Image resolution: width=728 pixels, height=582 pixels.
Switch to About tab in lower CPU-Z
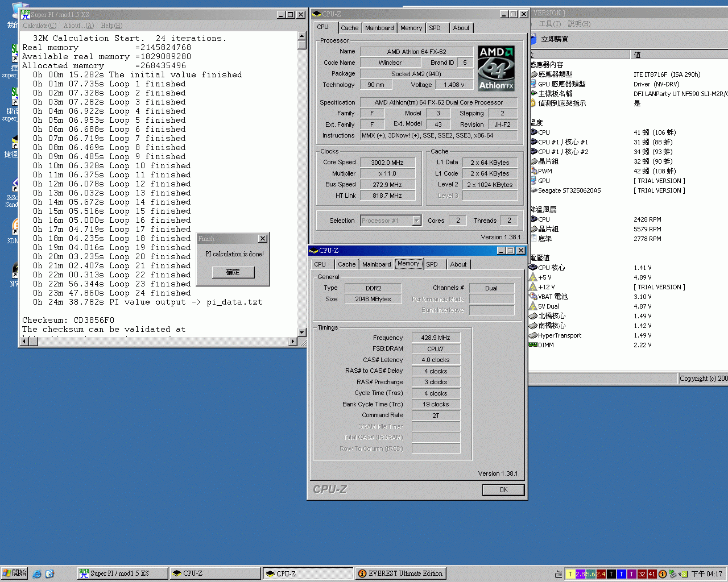coord(458,264)
